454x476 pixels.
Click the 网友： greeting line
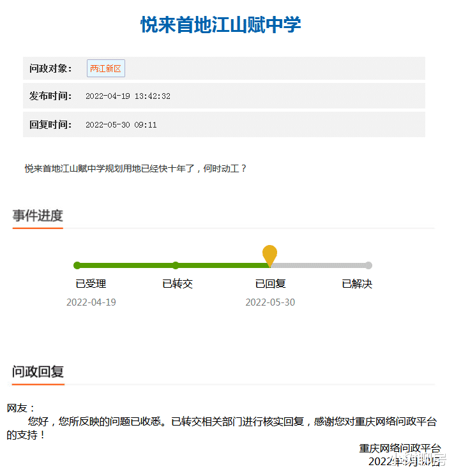(20, 408)
